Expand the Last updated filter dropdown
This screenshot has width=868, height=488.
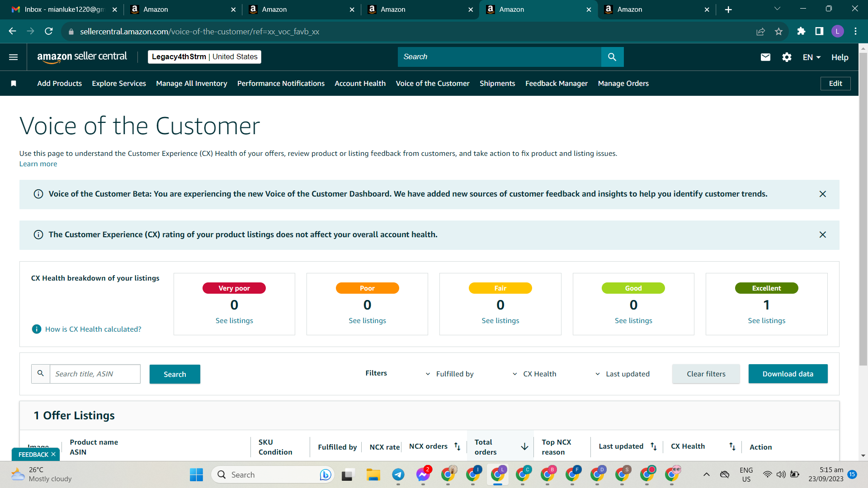click(x=622, y=374)
